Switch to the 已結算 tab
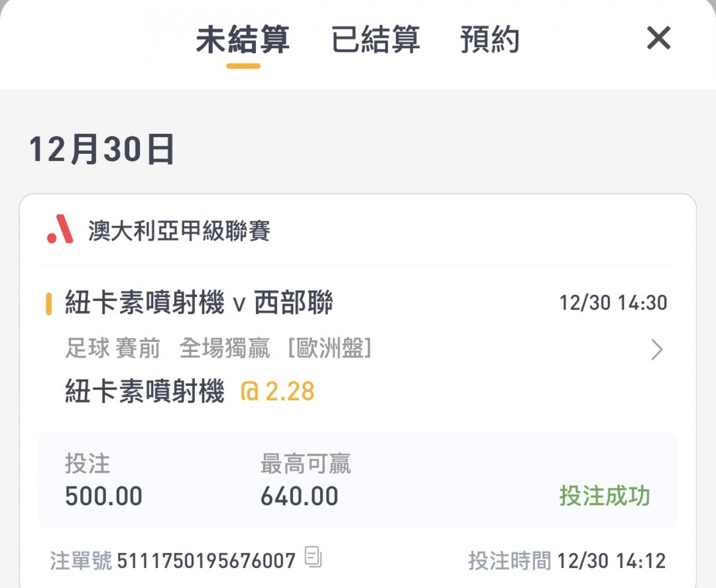This screenshot has height=588, width=716. tap(375, 40)
